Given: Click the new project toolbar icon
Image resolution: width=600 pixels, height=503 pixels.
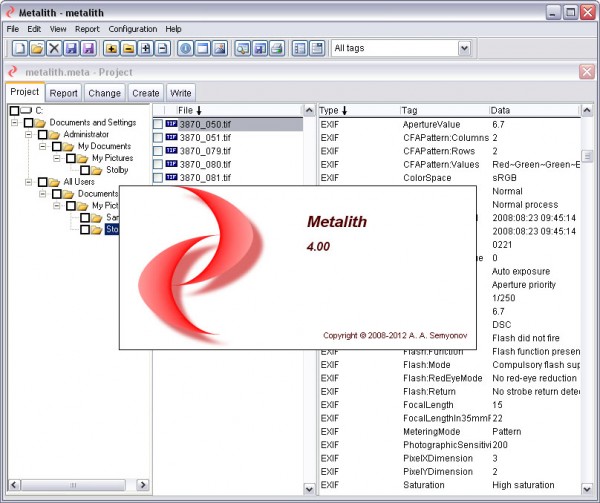Looking at the screenshot, I should 17,48.
